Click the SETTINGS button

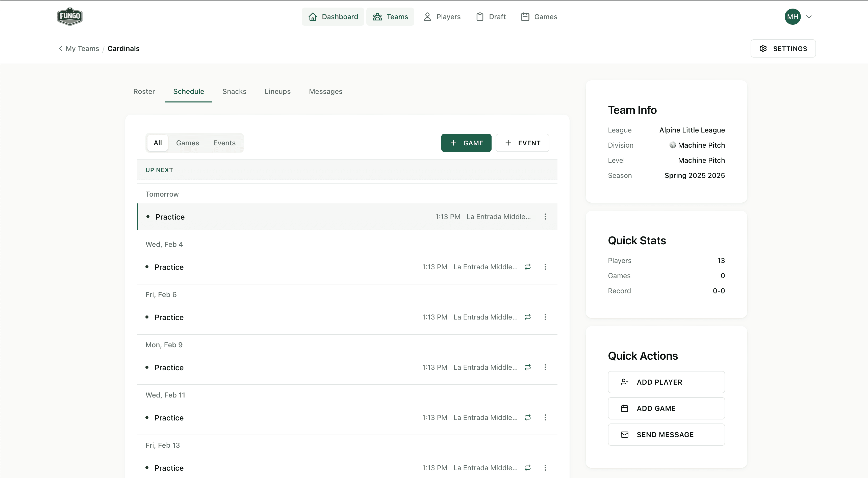tap(783, 48)
